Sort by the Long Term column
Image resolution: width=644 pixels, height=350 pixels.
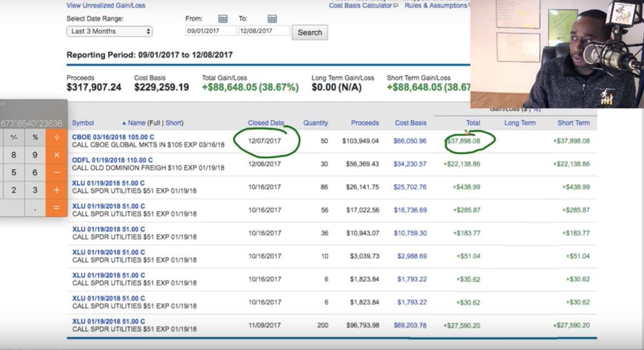[x=520, y=123]
